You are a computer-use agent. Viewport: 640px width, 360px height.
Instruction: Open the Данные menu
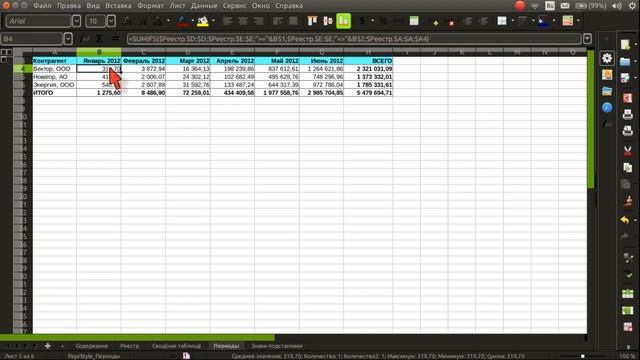point(204,6)
